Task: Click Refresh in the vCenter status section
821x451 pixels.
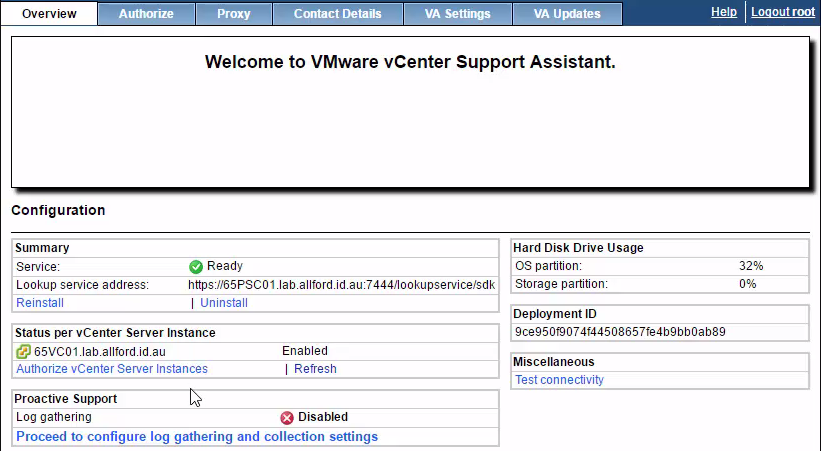Action: 315,369
